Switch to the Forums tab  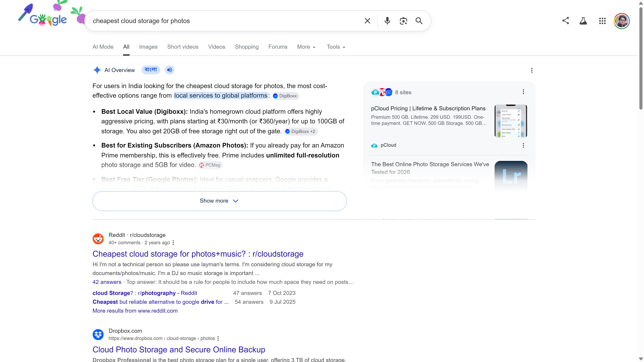pos(278,47)
